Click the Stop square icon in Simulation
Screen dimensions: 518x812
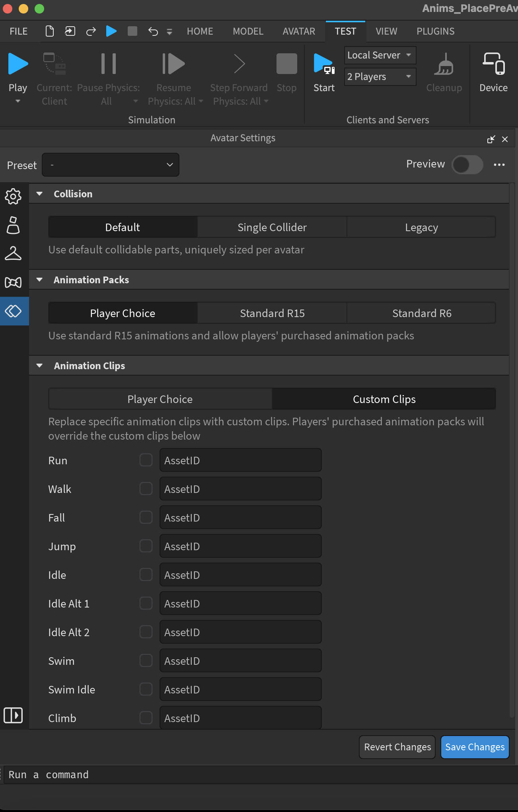pos(287,64)
